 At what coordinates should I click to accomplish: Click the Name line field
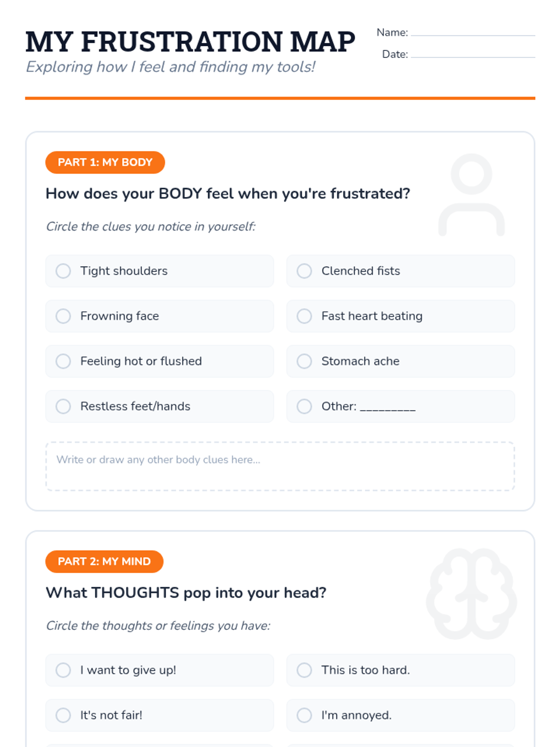[472, 32]
